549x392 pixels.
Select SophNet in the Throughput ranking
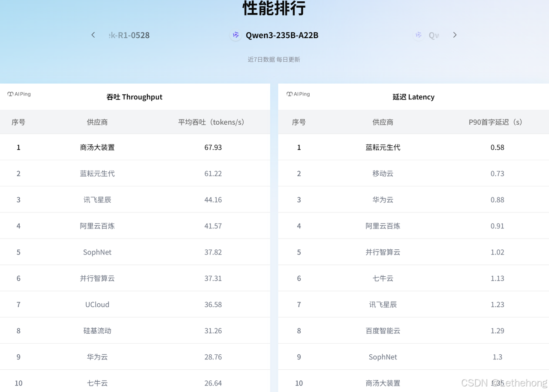click(x=97, y=252)
